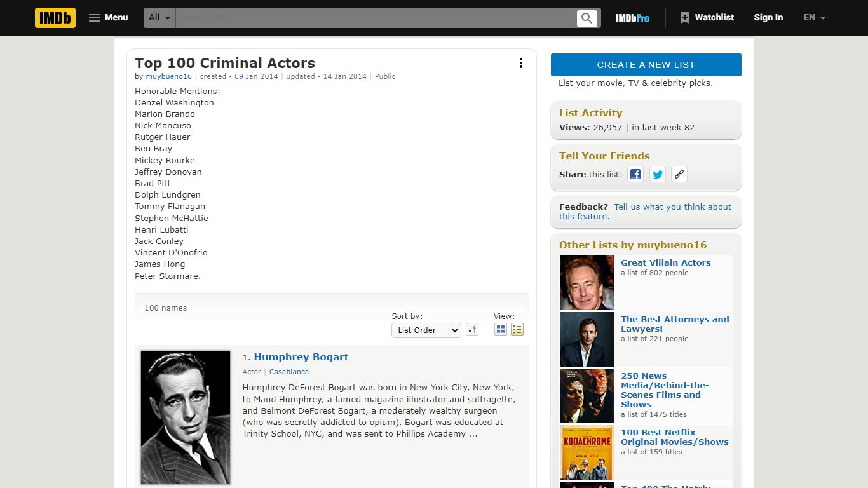868x488 pixels.
Task: Open The Best Attorneys and Lawyers list
Action: [x=675, y=324]
